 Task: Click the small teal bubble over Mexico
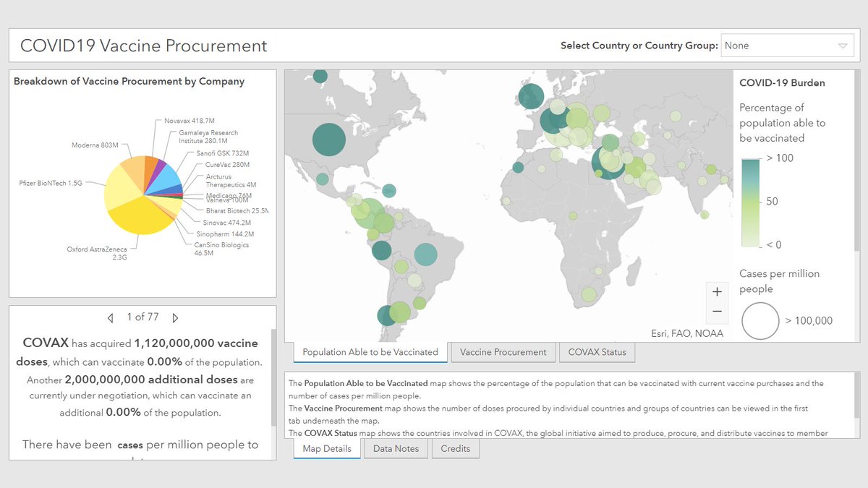pos(323,179)
